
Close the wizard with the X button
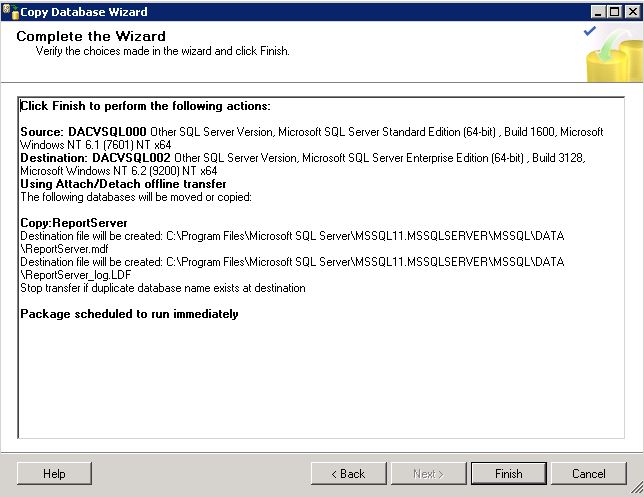pyautogui.click(x=633, y=12)
